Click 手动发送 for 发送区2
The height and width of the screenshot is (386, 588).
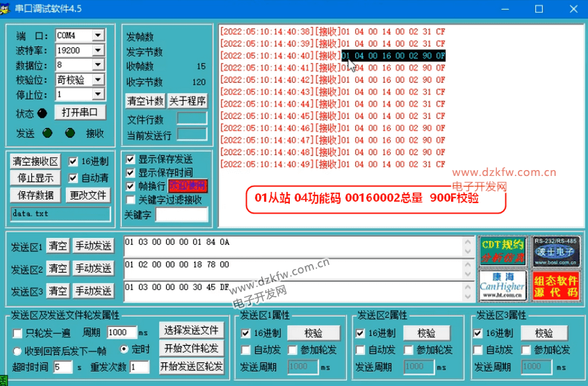pyautogui.click(x=92, y=269)
